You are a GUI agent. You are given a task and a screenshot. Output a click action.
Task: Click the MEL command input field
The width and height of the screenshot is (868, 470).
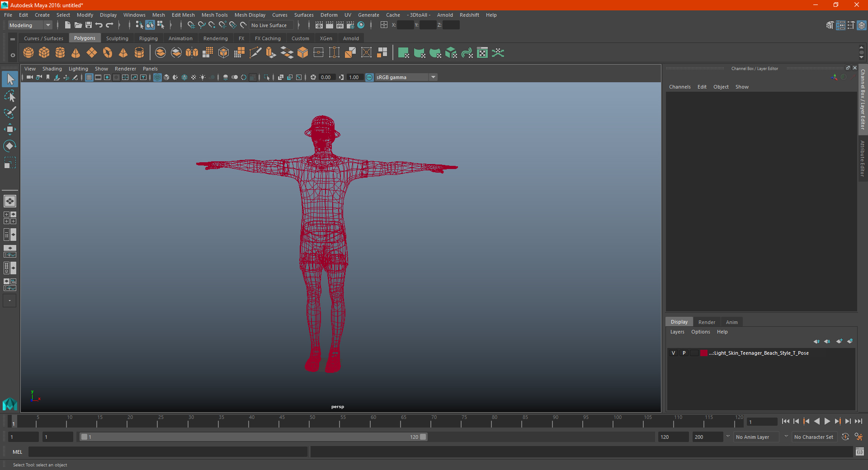point(168,452)
